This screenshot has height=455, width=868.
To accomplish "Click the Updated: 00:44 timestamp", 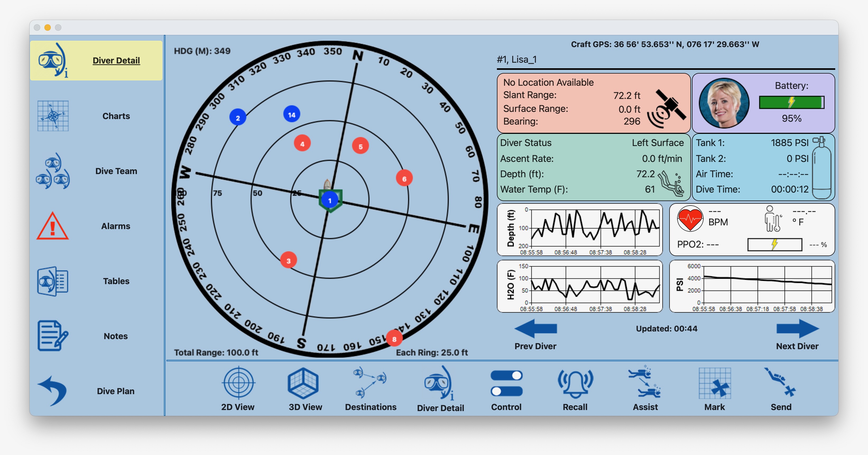I will (x=667, y=329).
